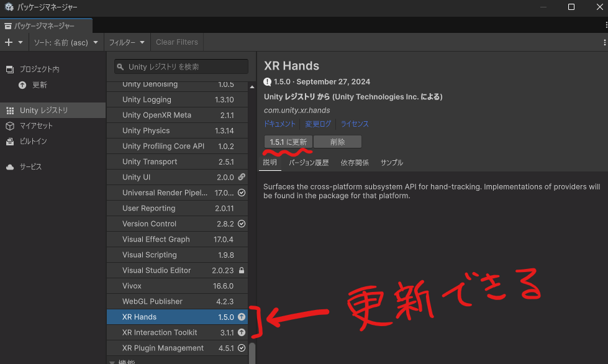Click the ビルトイン sidebar icon

tap(10, 142)
